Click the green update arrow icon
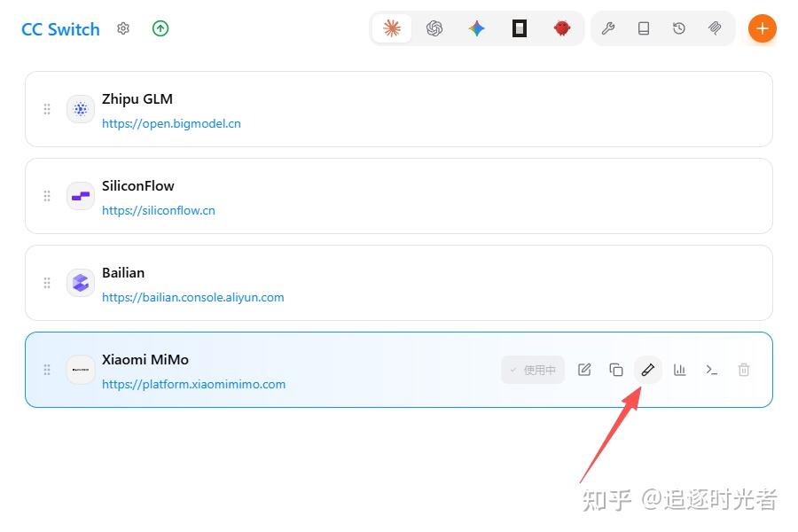The image size is (798, 532). click(160, 28)
